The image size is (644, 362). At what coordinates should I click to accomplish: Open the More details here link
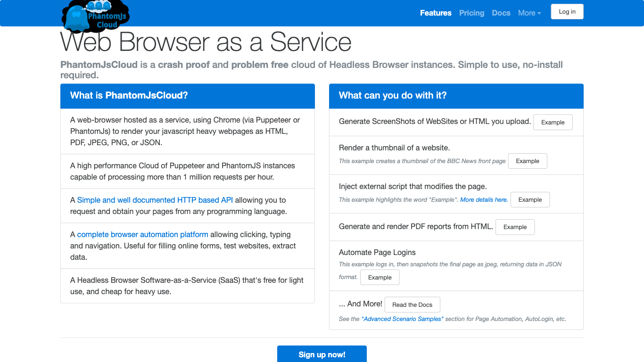click(x=484, y=200)
